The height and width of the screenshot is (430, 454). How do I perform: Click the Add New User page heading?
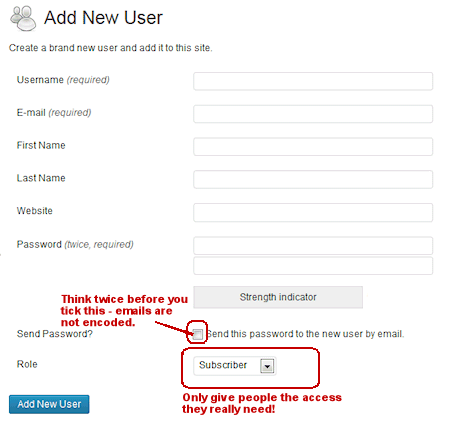(103, 18)
